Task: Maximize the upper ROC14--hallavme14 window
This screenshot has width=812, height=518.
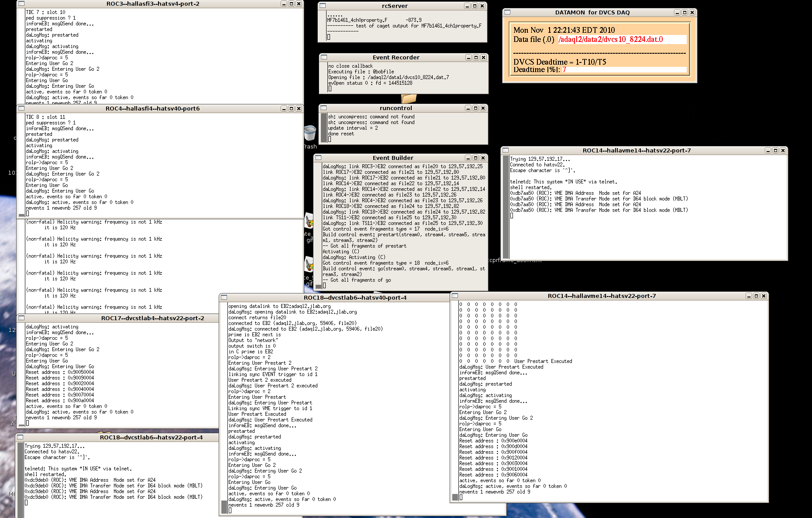Action: click(x=775, y=150)
